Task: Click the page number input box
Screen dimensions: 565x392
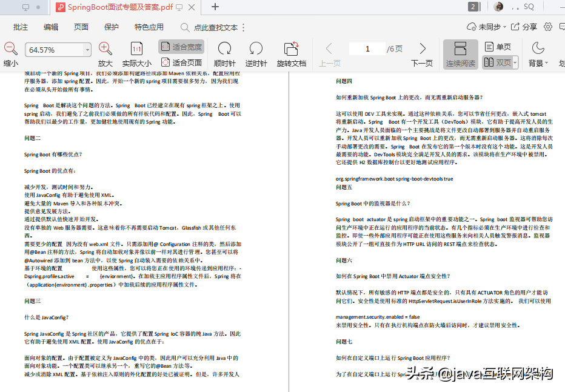Action: pos(367,48)
